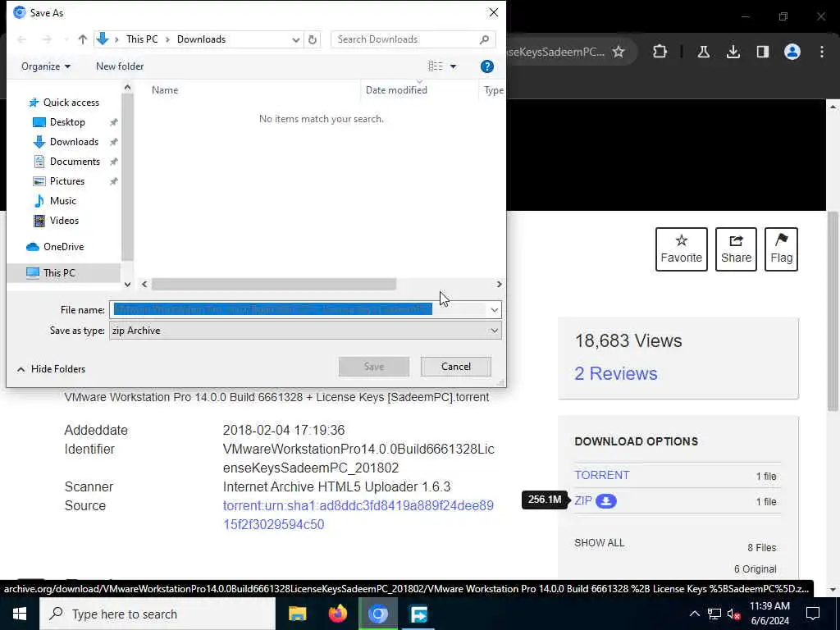Open the torrent urn sha1 source link

[x=358, y=515]
